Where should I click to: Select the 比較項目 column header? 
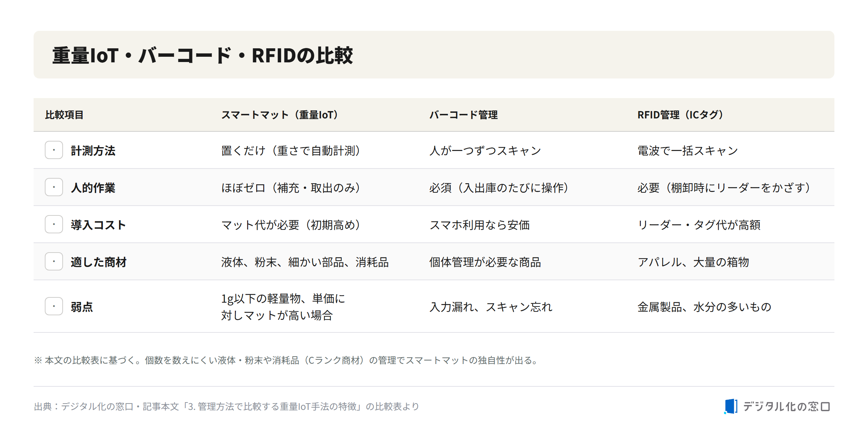tap(64, 115)
